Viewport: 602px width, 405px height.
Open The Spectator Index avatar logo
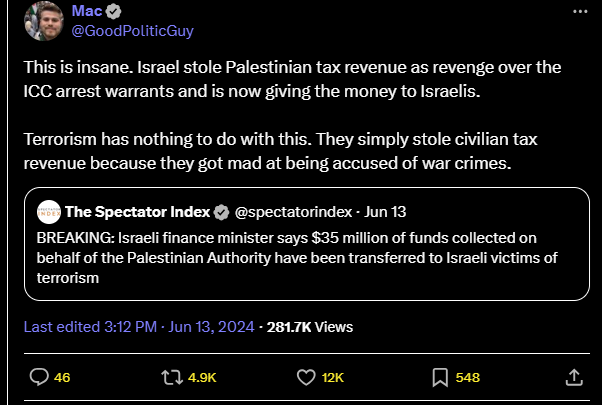[x=48, y=212]
